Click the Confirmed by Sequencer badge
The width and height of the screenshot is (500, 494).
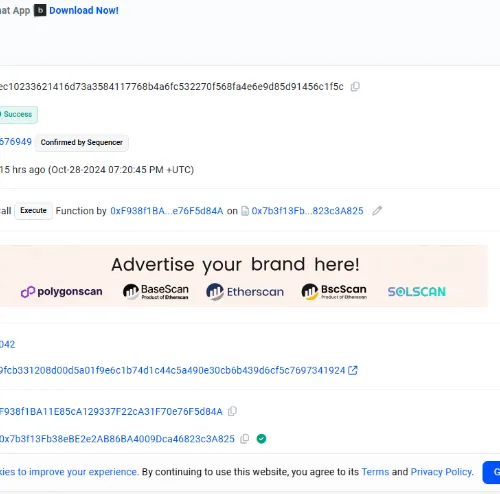tap(82, 142)
